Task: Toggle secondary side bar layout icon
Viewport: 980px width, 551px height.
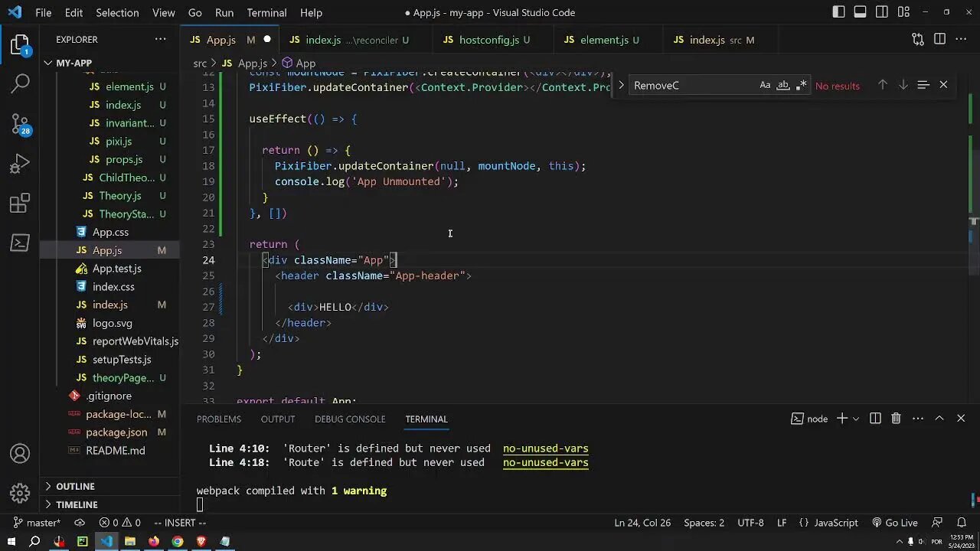Action: point(882,12)
